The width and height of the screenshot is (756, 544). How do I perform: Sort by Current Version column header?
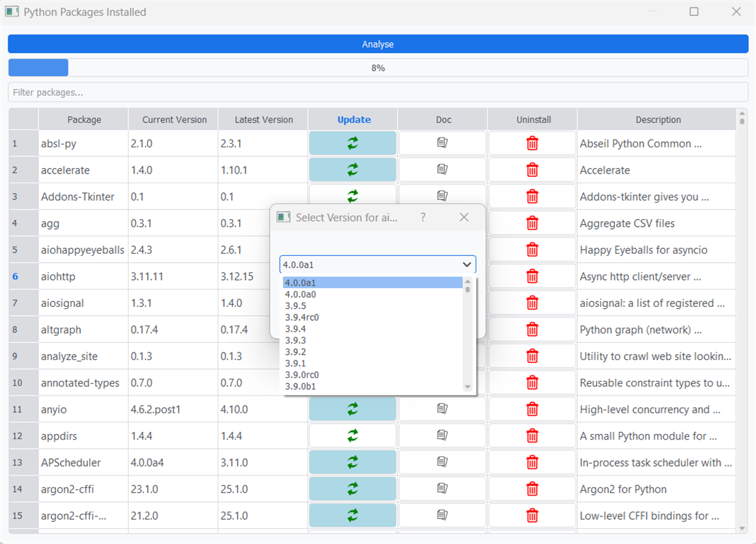(174, 120)
